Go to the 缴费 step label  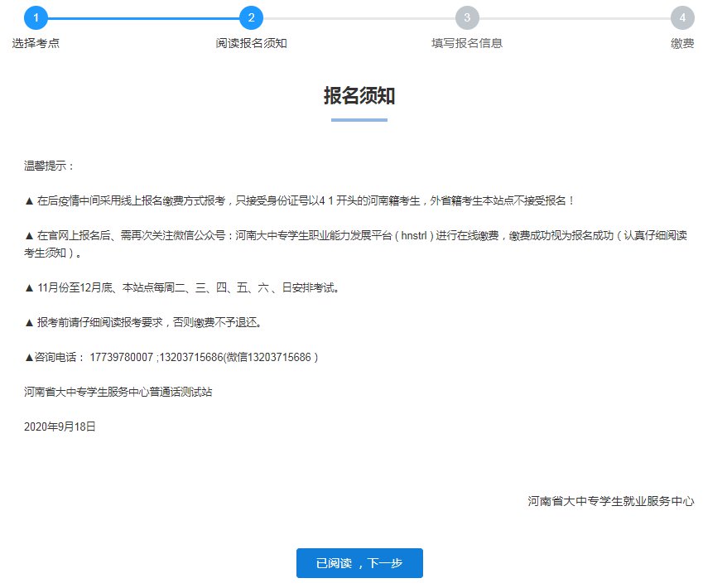682,43
